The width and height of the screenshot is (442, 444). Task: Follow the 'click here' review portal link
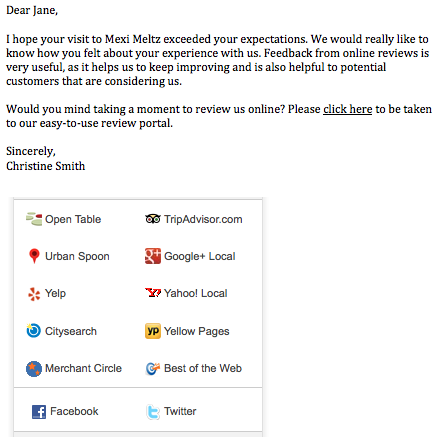click(x=347, y=109)
